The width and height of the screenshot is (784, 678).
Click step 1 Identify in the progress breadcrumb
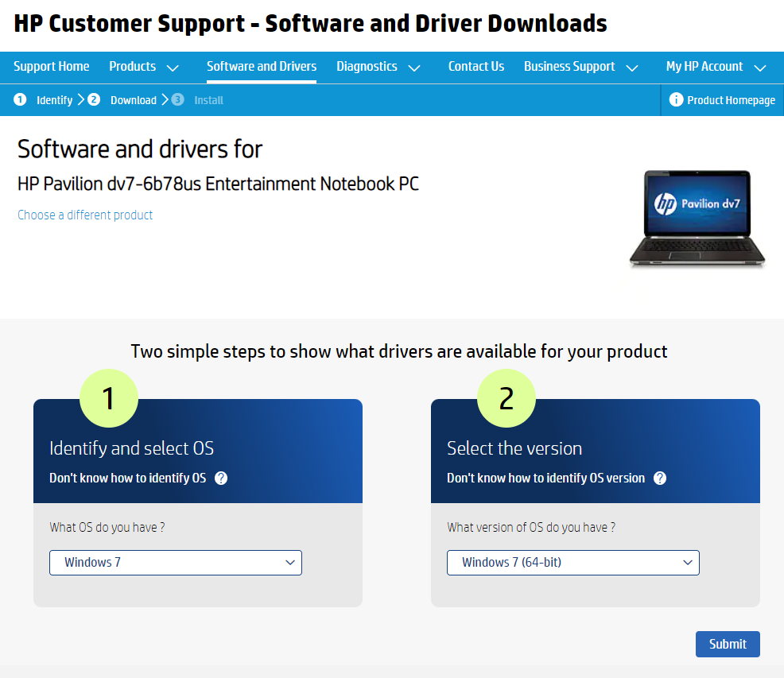[48, 100]
